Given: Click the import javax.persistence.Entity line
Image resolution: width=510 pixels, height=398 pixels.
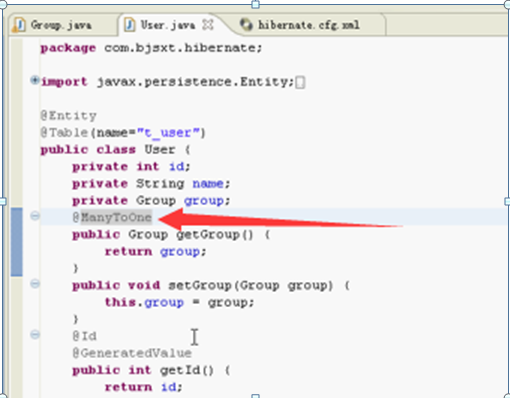Looking at the screenshot, I should 167,82.
